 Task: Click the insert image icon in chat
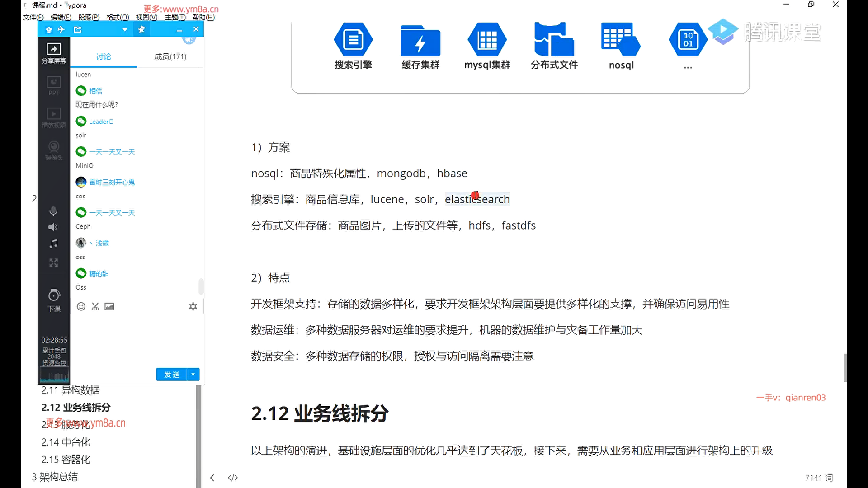(x=109, y=306)
